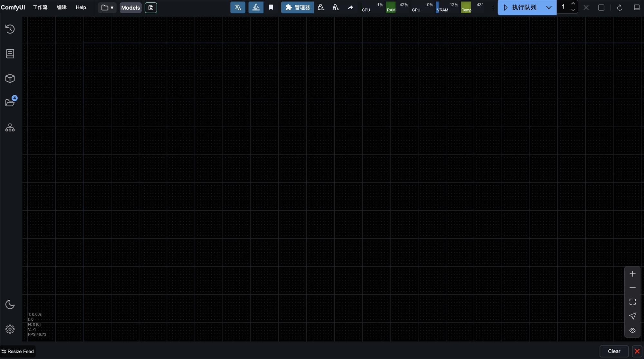Toggle the bottom panel layout icon
The height and width of the screenshot is (359, 644).
pos(636,7)
